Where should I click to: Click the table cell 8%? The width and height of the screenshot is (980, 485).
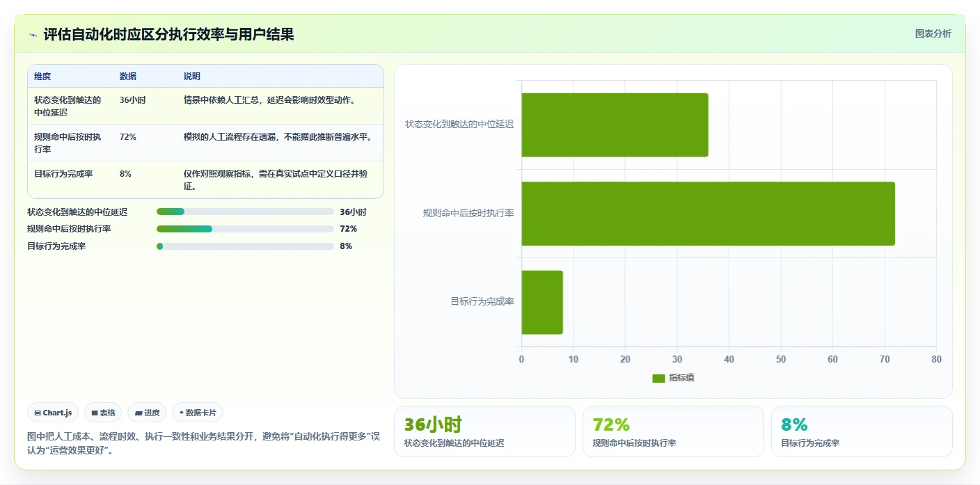click(126, 174)
